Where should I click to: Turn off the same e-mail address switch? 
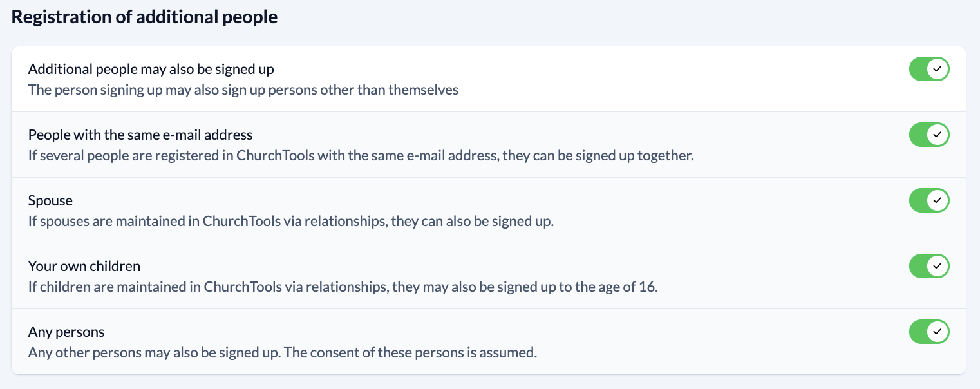click(928, 135)
